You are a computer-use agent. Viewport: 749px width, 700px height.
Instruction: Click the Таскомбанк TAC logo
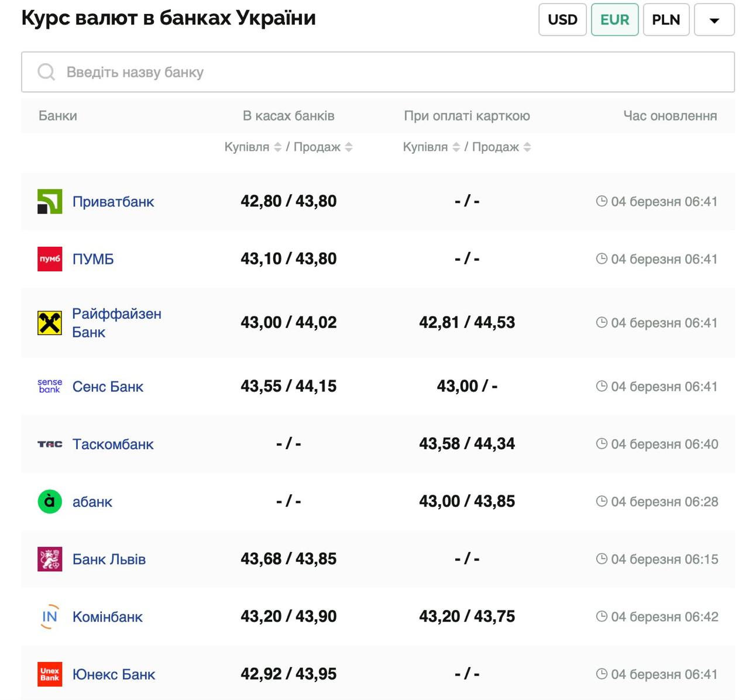pos(50,444)
